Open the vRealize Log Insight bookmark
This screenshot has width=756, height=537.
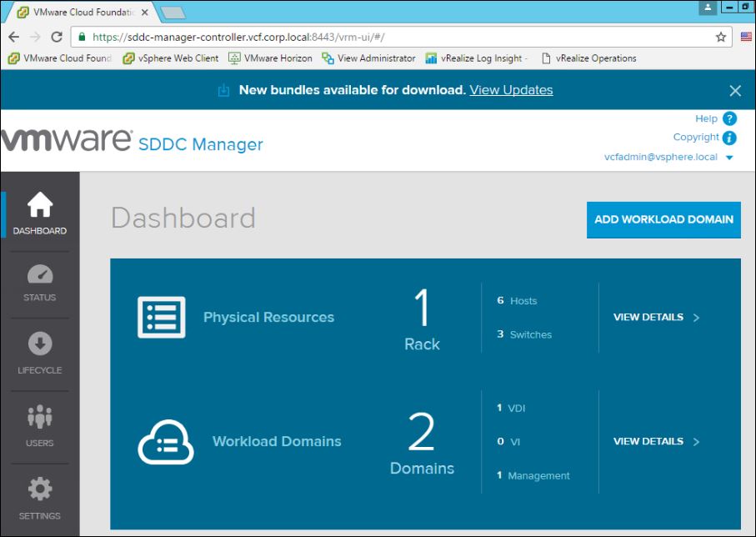(x=477, y=58)
